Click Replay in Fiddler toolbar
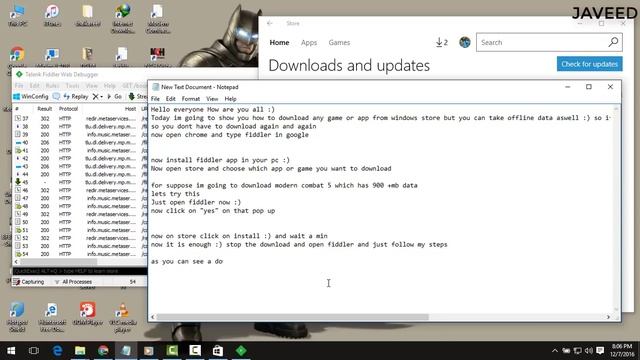640x360 pixels. pyautogui.click(x=76, y=97)
